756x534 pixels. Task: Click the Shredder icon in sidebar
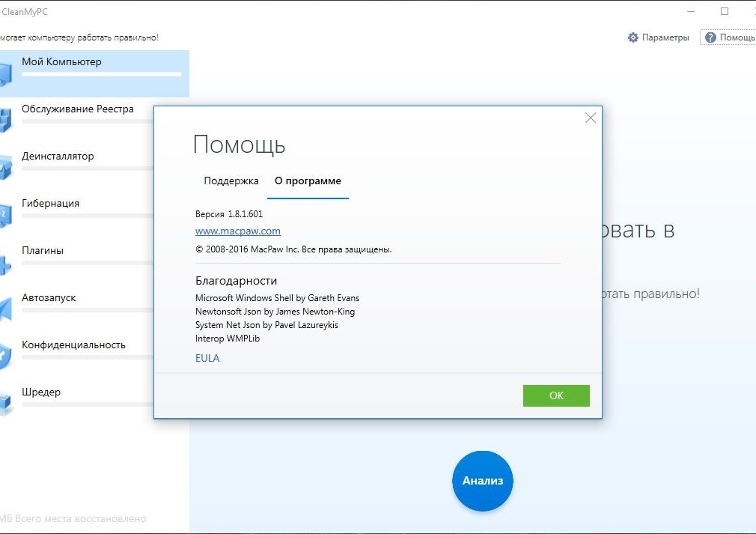tap(5, 403)
